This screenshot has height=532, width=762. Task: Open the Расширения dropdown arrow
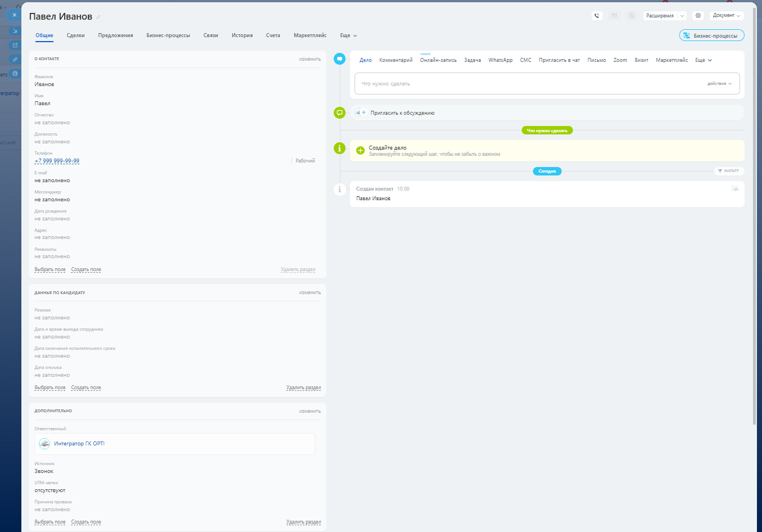point(682,16)
